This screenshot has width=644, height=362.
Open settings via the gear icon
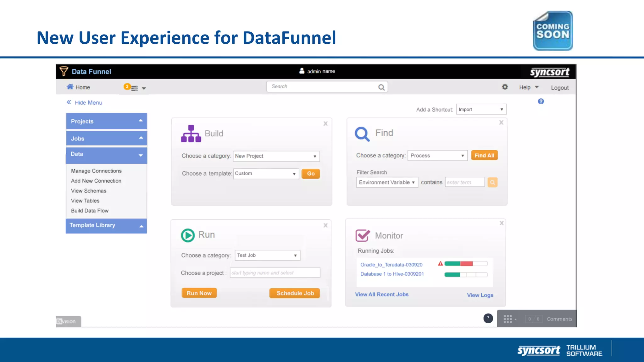505,87
